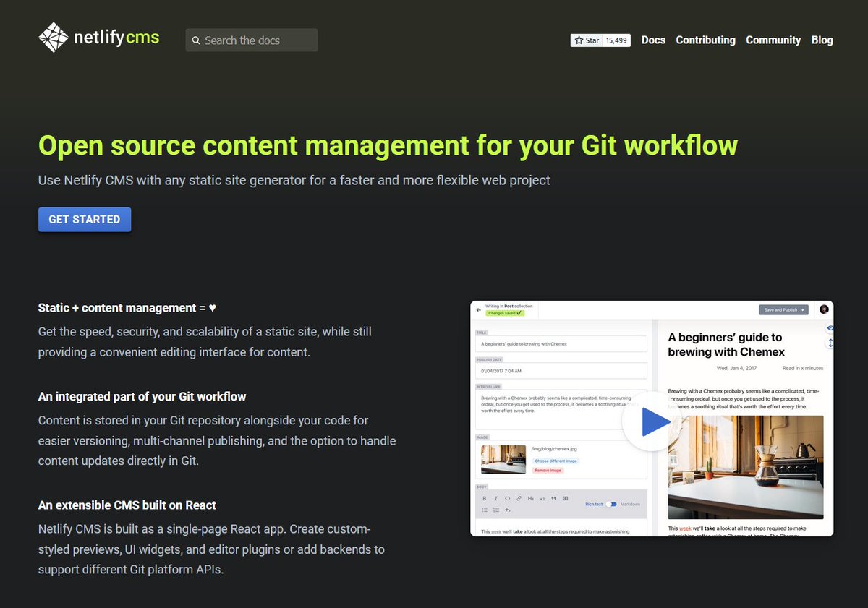
Task: Click the Read in x minutes text
Action: pyautogui.click(x=803, y=368)
